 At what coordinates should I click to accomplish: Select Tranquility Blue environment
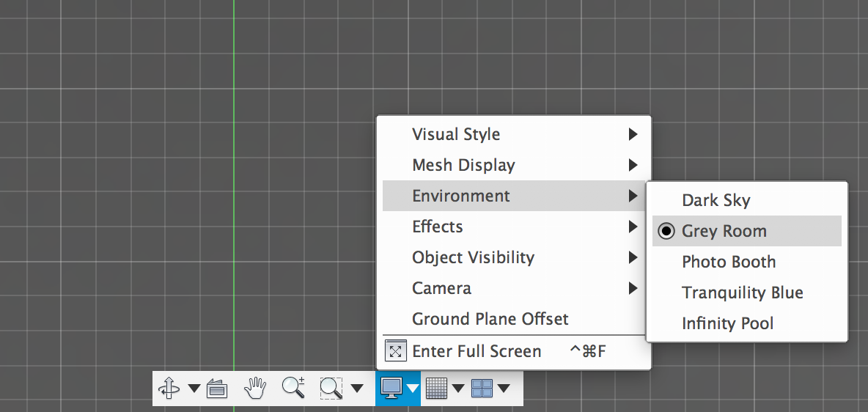pyautogui.click(x=742, y=293)
